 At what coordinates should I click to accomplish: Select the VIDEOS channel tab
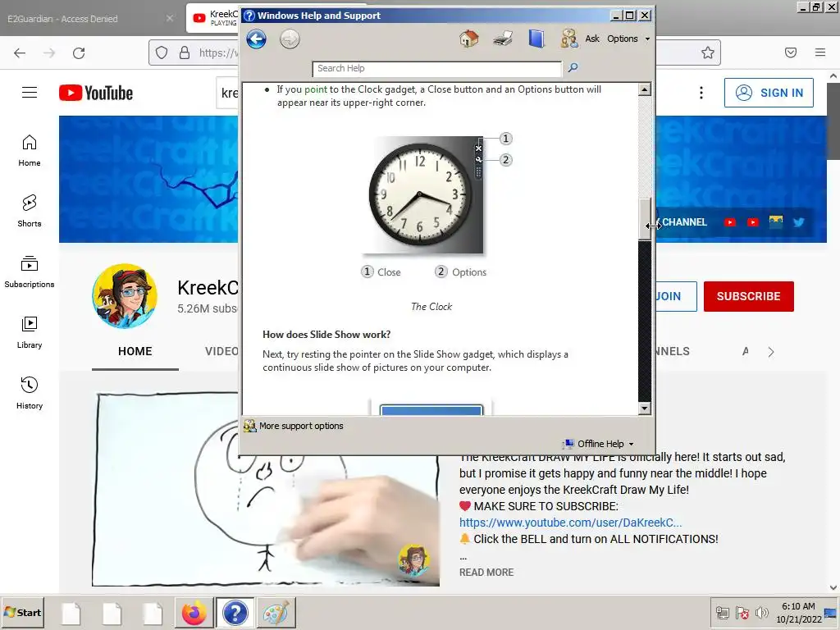coord(221,351)
